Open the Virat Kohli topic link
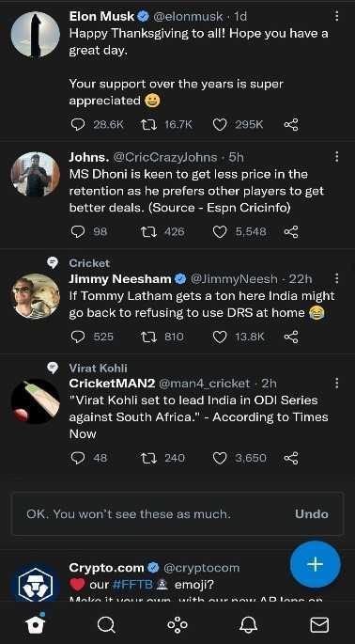Viewport: 355px width, 644px height. tap(98, 369)
